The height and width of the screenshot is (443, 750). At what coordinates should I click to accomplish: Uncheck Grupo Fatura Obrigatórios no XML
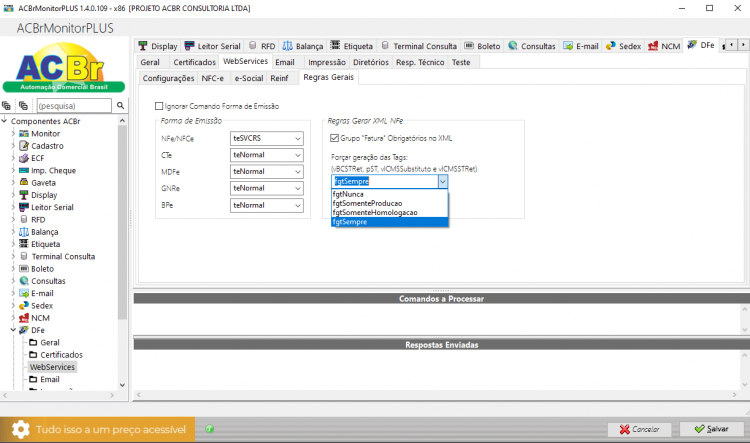pos(334,138)
